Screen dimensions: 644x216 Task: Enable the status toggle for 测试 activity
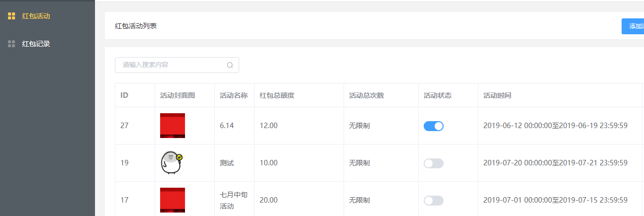pos(433,163)
